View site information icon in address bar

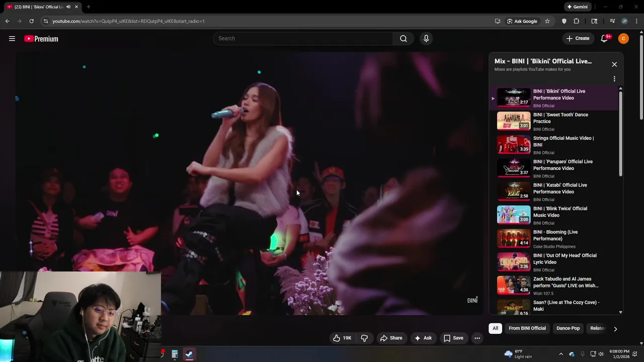click(46, 21)
